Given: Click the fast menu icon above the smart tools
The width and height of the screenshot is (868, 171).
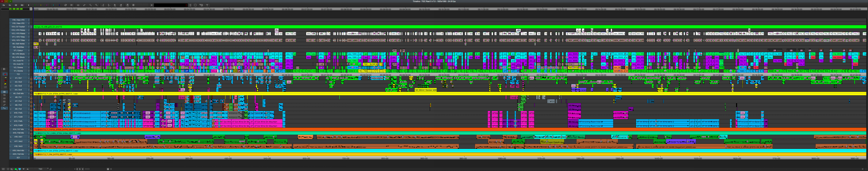Looking at the screenshot, I should coord(4,69).
